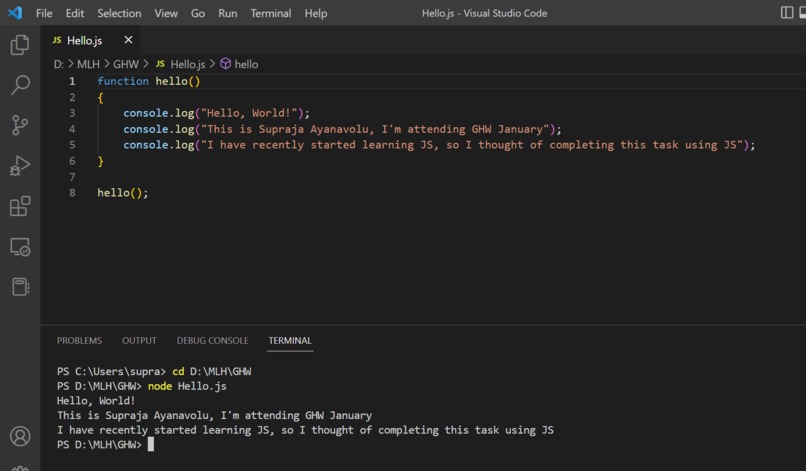Open the Selection menu
806x471 pixels.
click(x=119, y=13)
